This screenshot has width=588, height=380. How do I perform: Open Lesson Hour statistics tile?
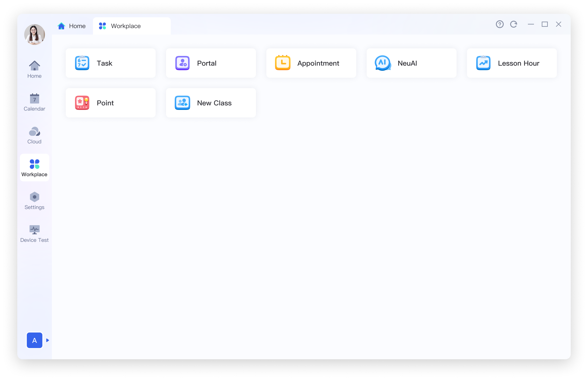512,63
